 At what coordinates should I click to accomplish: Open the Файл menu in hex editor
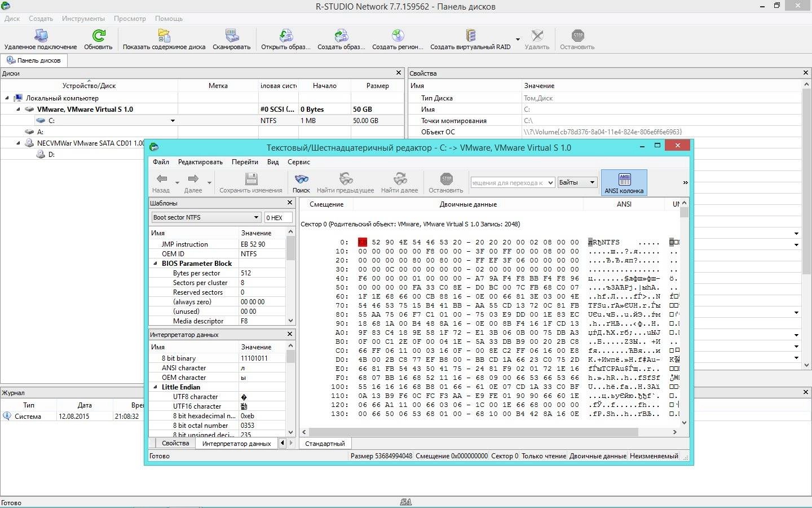click(x=161, y=162)
